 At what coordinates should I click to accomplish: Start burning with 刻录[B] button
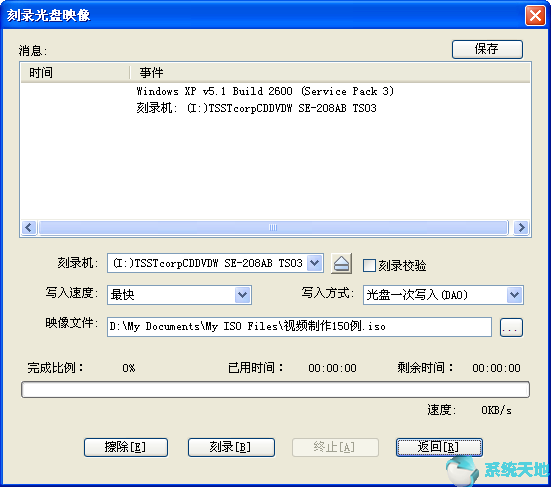click(231, 447)
